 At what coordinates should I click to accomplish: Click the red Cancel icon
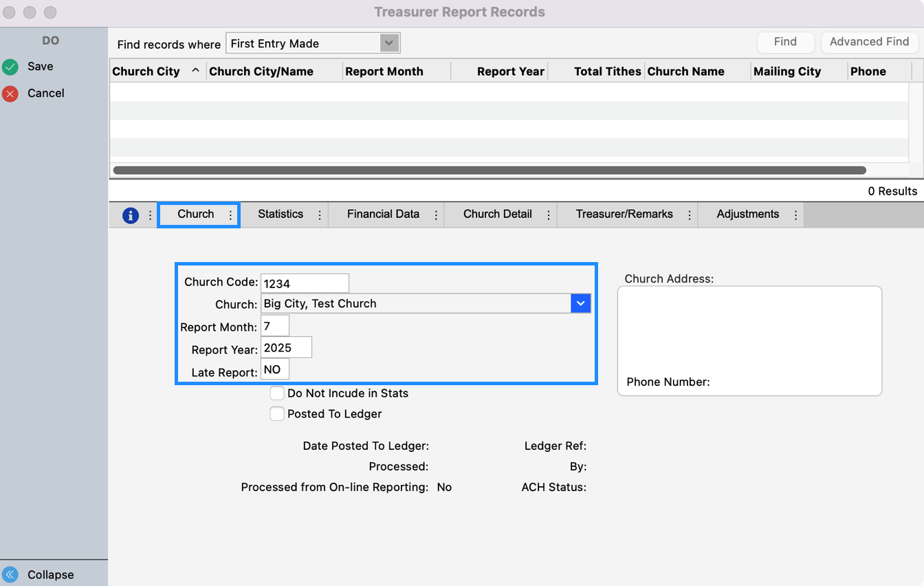coord(10,93)
